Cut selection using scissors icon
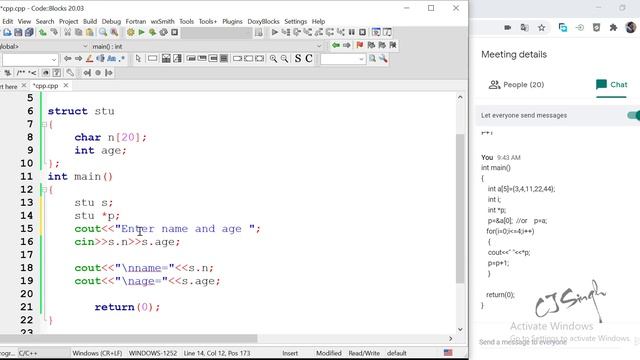Image resolution: width=640 pixels, height=360 pixels. coord(67,32)
